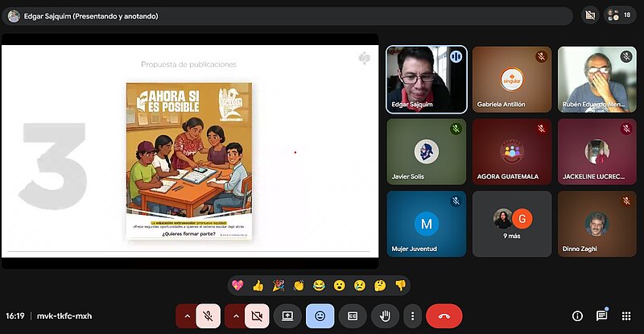The image size is (644, 334).
Task: Send the heart reaction
Action: coord(238,285)
